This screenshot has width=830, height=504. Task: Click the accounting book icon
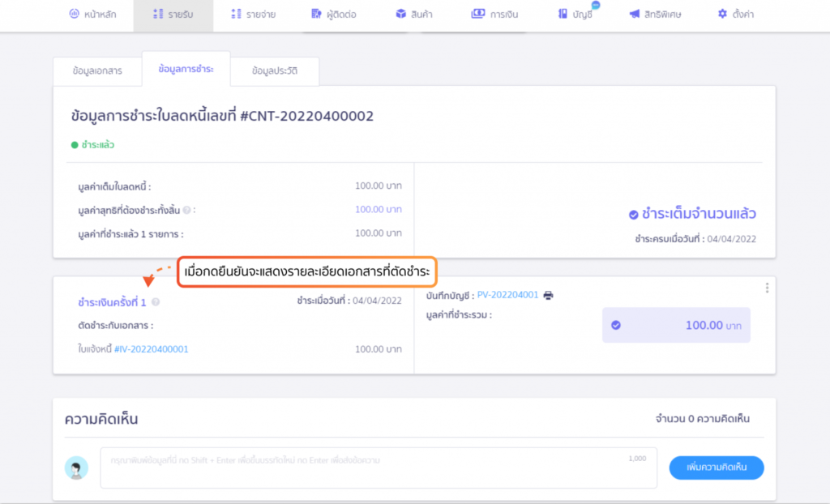pos(563,14)
